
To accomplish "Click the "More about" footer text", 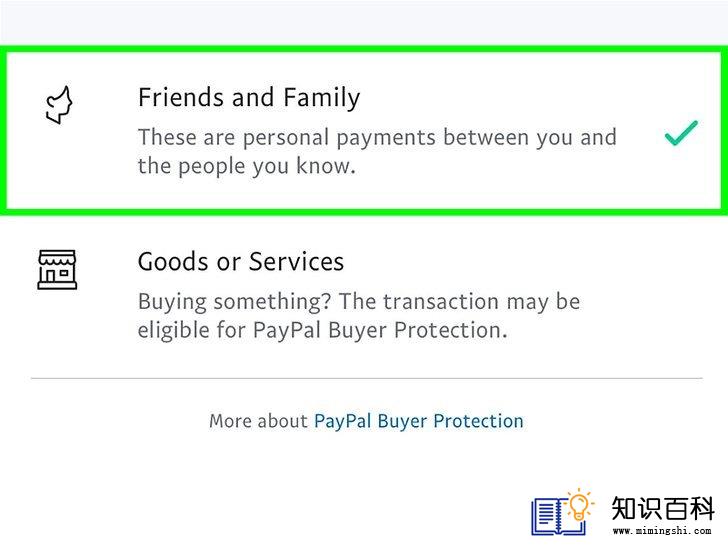I will pyautogui.click(x=258, y=421).
